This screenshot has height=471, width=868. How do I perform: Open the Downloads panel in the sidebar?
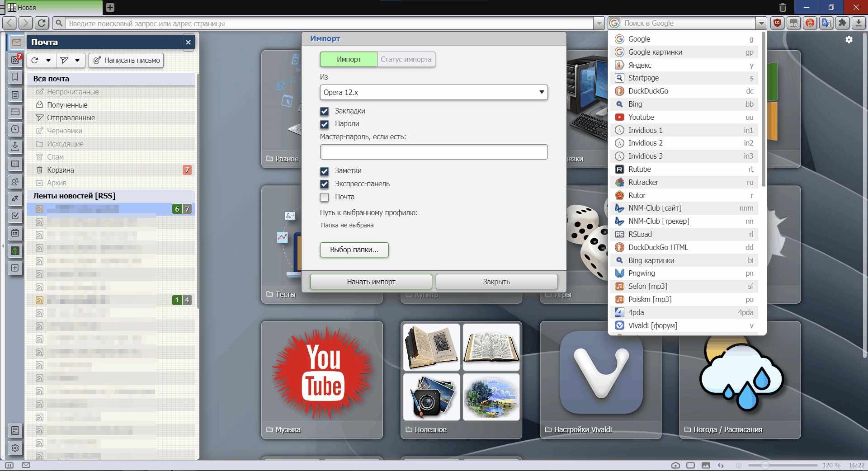click(15, 146)
